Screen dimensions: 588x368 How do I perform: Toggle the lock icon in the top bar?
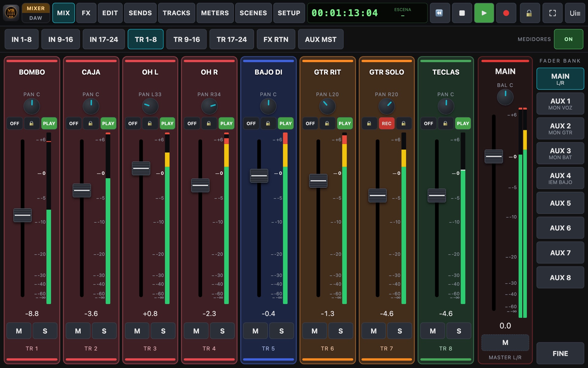tap(530, 13)
